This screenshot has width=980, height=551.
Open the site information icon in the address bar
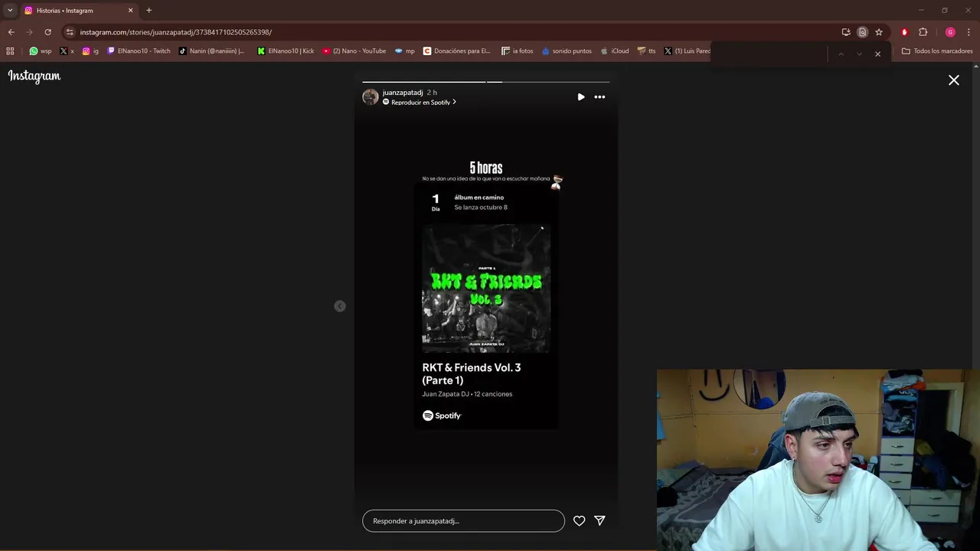pyautogui.click(x=70, y=32)
